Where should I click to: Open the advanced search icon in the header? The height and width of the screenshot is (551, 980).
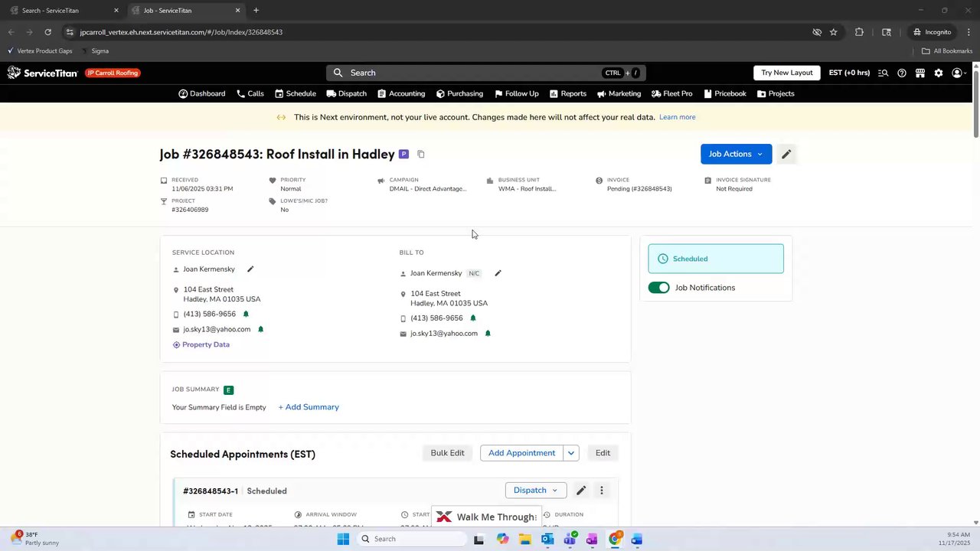883,73
